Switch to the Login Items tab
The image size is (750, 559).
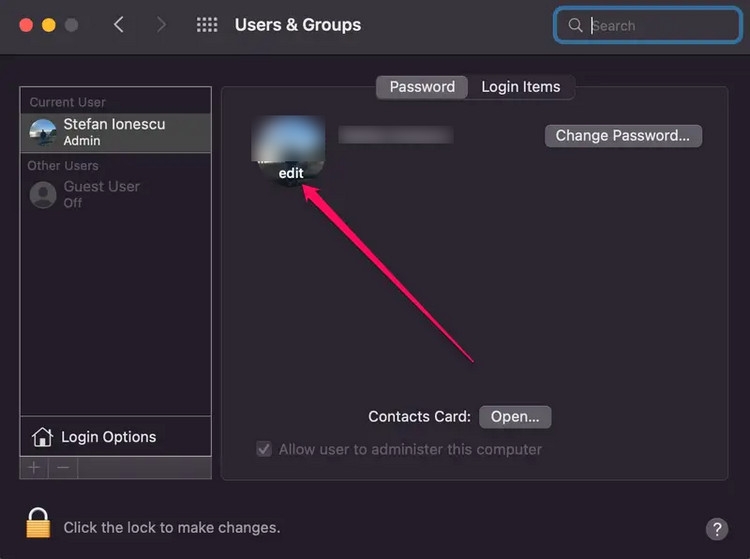pyautogui.click(x=520, y=87)
